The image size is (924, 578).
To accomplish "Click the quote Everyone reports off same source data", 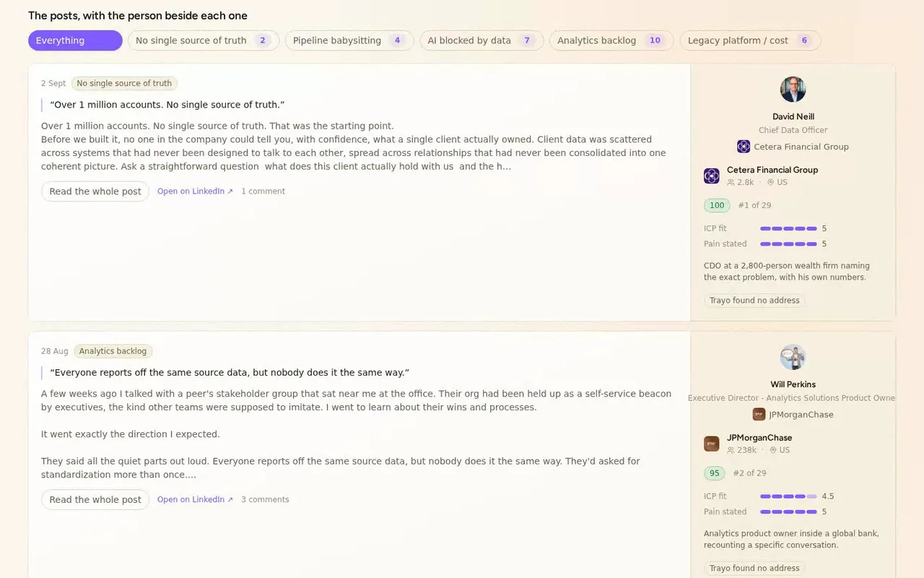I will (x=230, y=373).
